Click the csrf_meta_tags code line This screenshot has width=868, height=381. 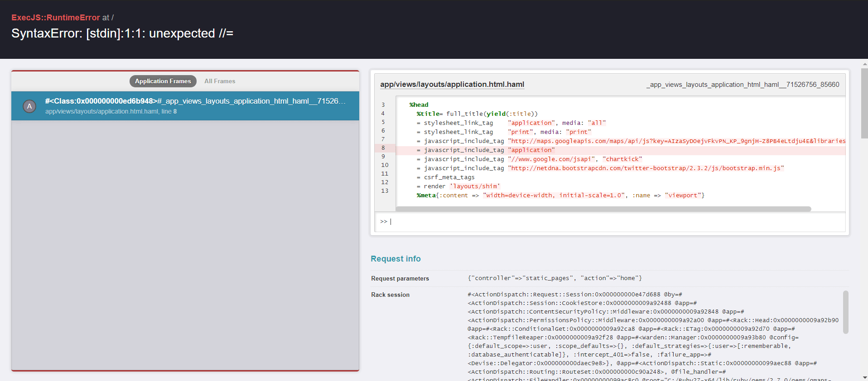coord(446,177)
